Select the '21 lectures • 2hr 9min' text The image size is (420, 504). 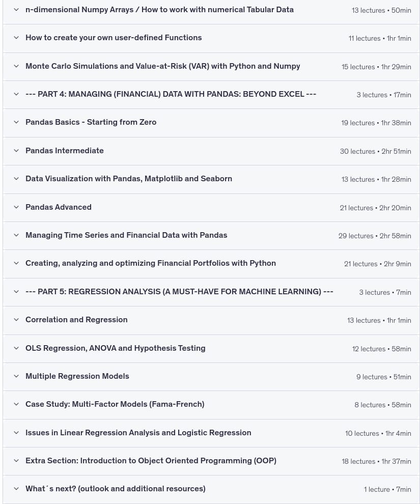(x=378, y=264)
